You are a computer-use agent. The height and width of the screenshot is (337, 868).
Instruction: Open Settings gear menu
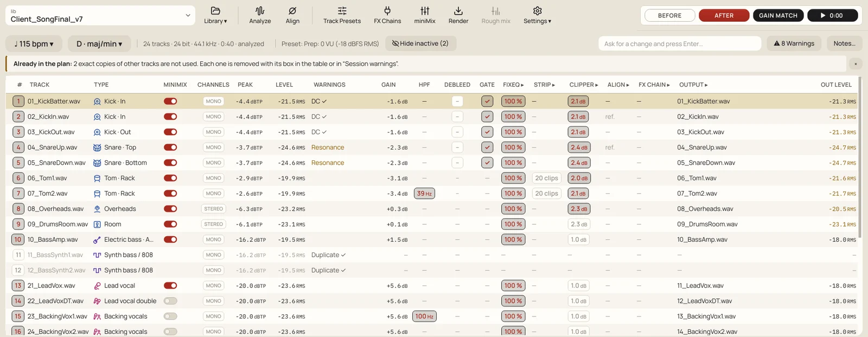tap(537, 15)
